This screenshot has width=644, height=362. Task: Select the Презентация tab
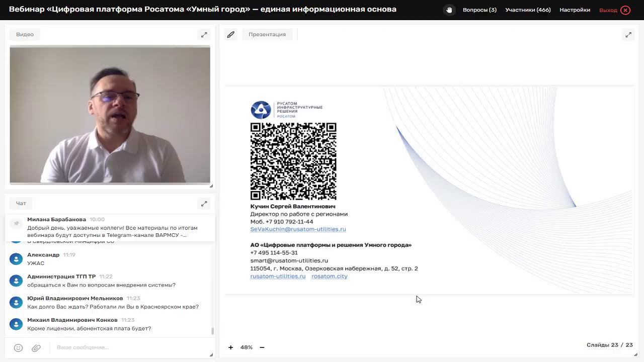tap(267, 34)
